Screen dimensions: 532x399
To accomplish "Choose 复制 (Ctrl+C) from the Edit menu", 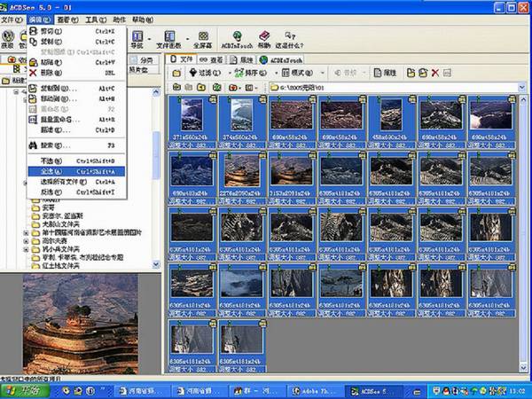I will point(76,42).
